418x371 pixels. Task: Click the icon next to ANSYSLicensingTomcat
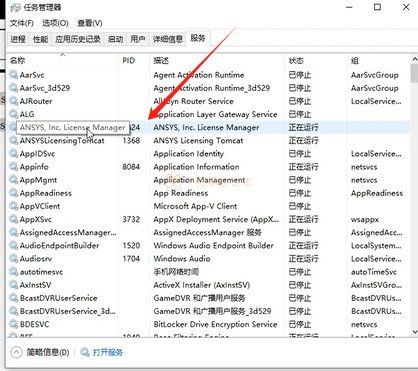(14, 140)
